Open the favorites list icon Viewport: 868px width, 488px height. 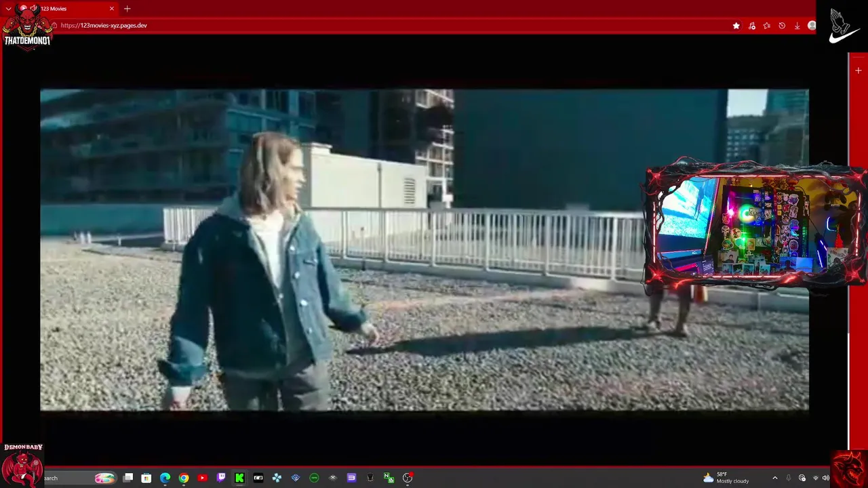point(767,26)
